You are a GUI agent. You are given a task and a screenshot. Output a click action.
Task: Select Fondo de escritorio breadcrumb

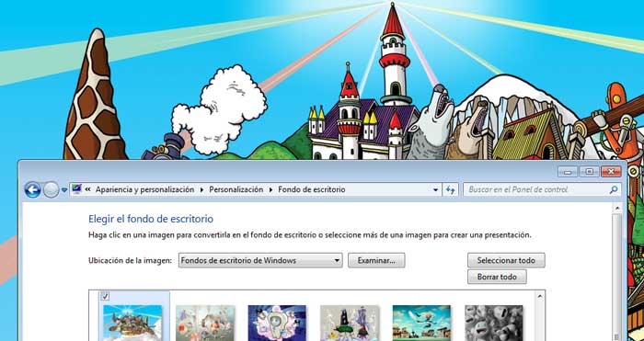pyautogui.click(x=312, y=189)
